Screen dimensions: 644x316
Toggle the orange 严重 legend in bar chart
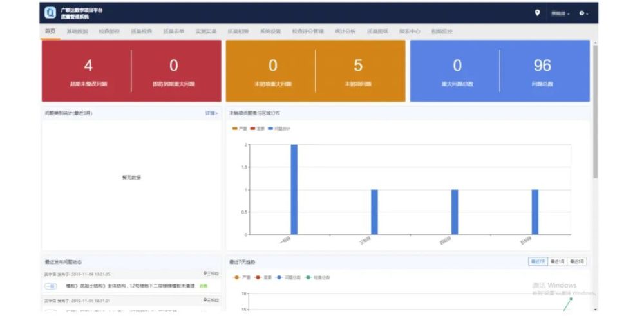[x=240, y=129]
